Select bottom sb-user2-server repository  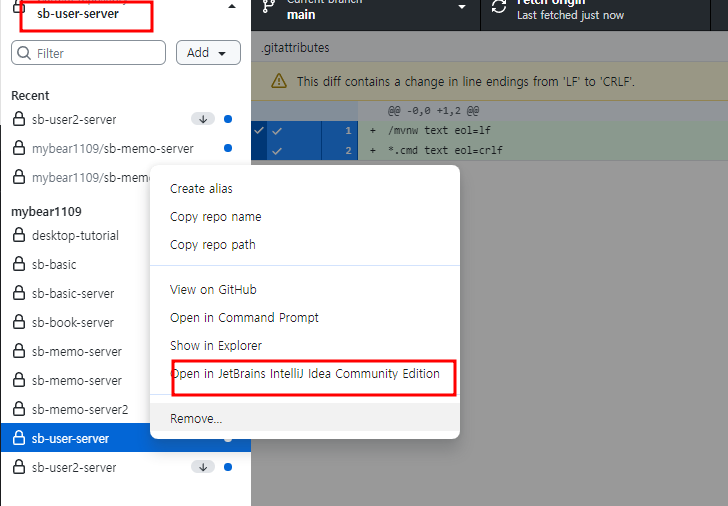(126, 467)
